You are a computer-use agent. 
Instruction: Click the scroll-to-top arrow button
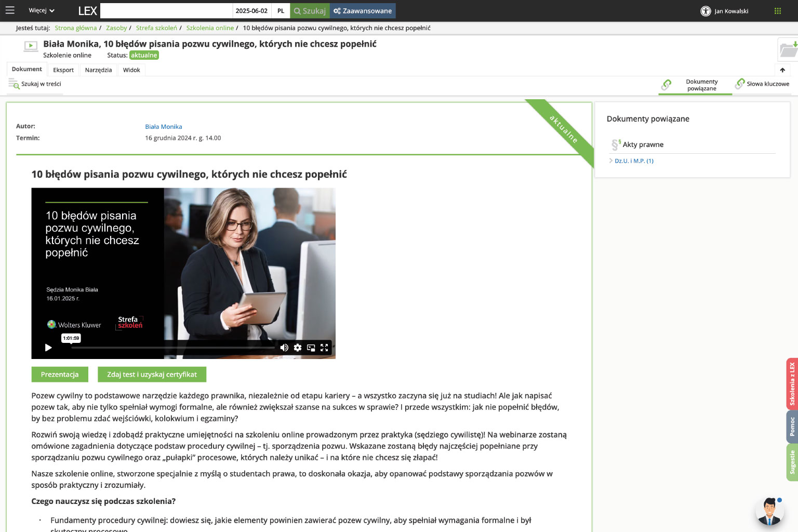(782, 70)
